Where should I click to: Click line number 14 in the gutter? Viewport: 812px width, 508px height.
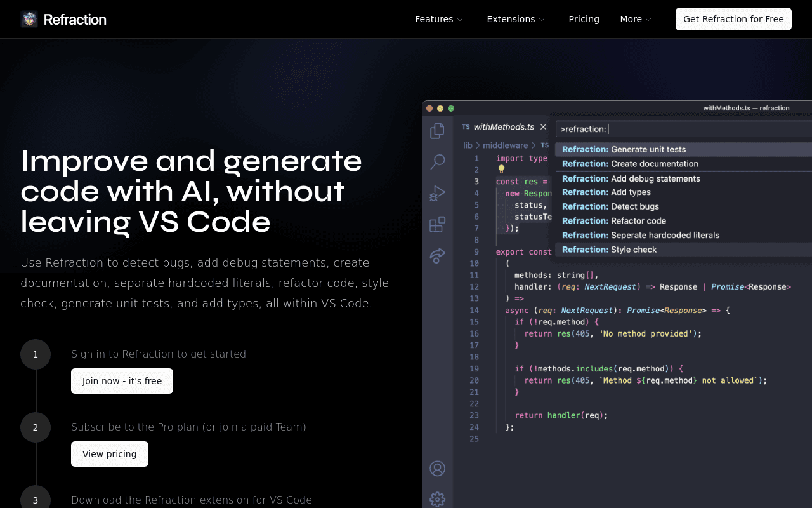click(x=474, y=311)
